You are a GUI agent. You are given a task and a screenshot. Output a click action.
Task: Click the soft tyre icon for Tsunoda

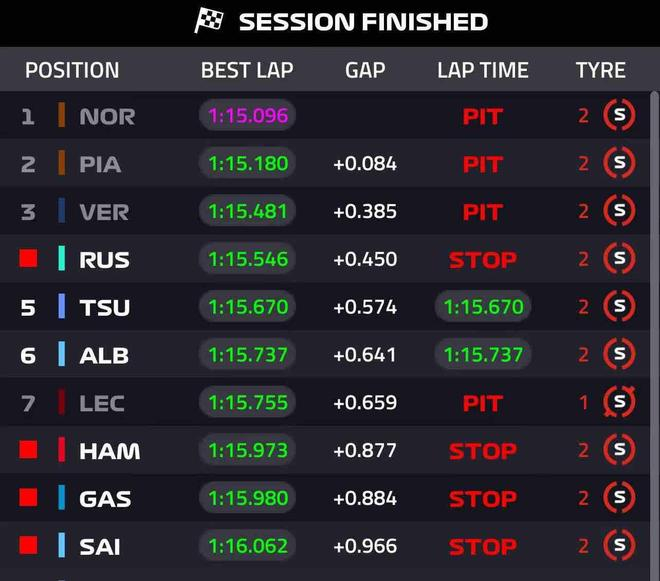(x=619, y=307)
